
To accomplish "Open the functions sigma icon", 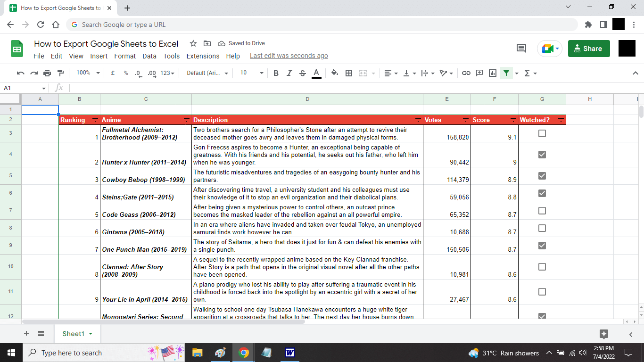I will coord(527,73).
